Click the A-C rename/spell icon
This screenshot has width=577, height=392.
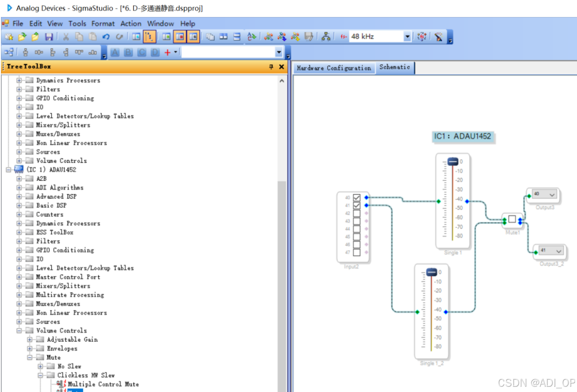252,36
